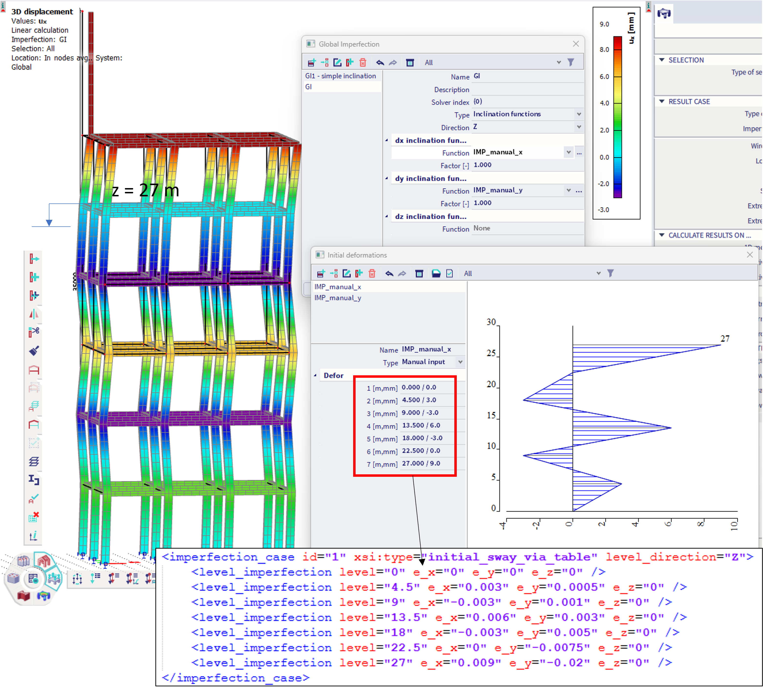Collapse the SELECTION panel section
The width and height of the screenshot is (763, 700).
(662, 60)
